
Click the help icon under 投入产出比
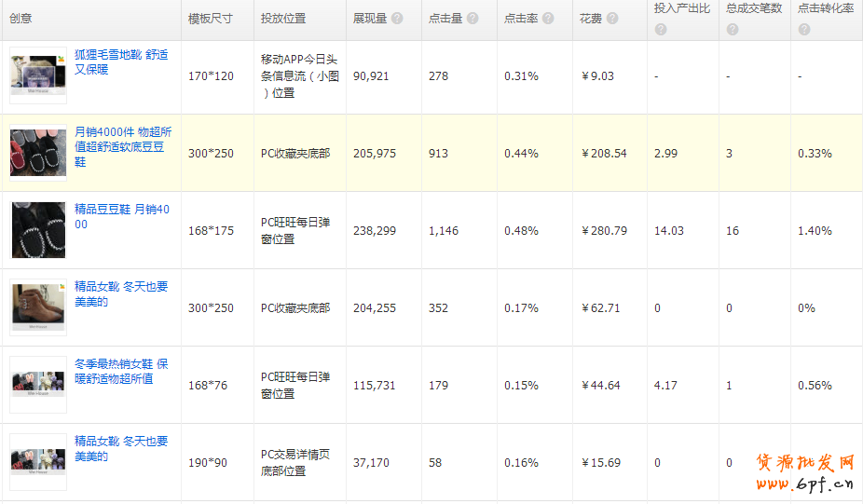661,30
